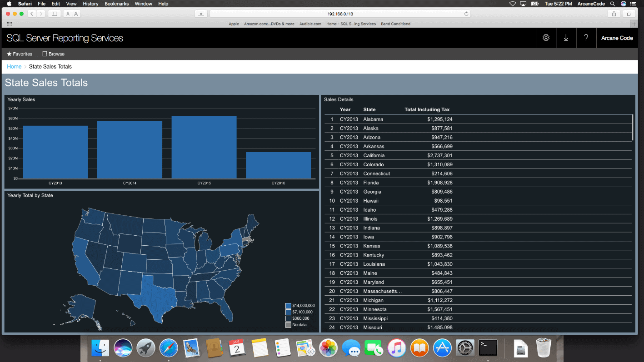Launch Terminal from the Dock
Screen dimensions: 644x362
coord(488,348)
